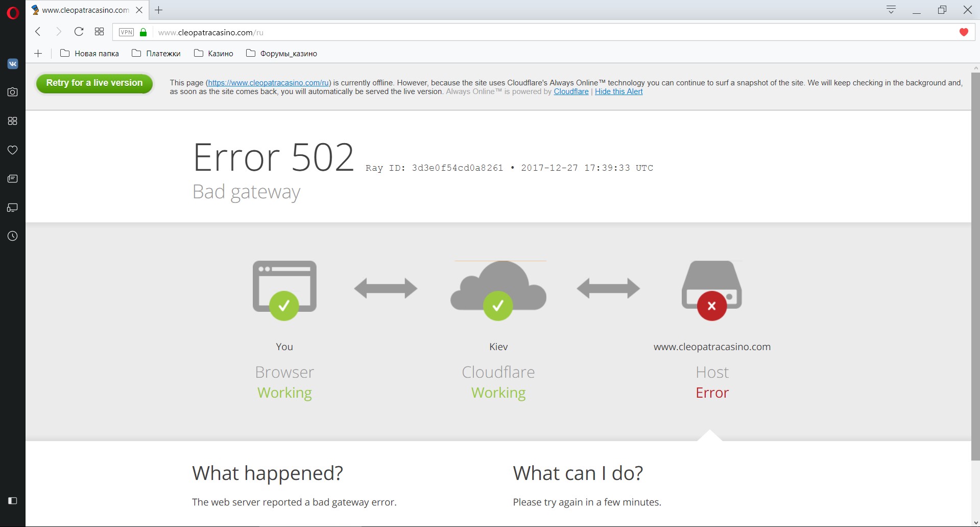The image size is (980, 527).
Task: Click the Ray ID and timestamp text
Action: (509, 168)
